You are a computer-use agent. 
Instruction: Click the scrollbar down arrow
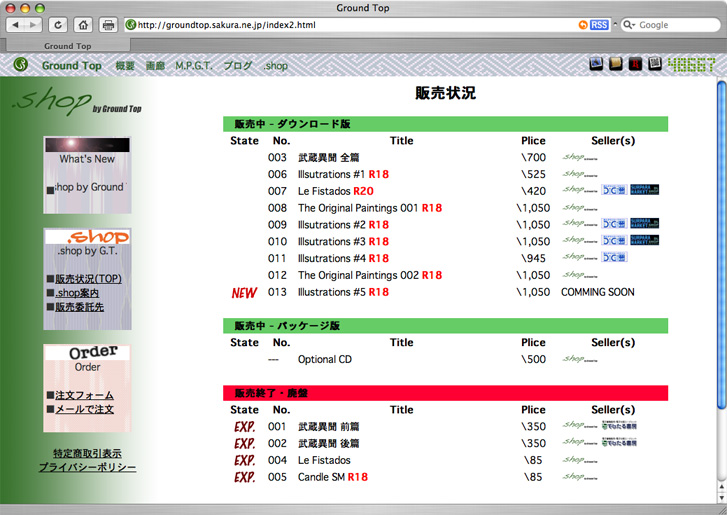tap(722, 497)
